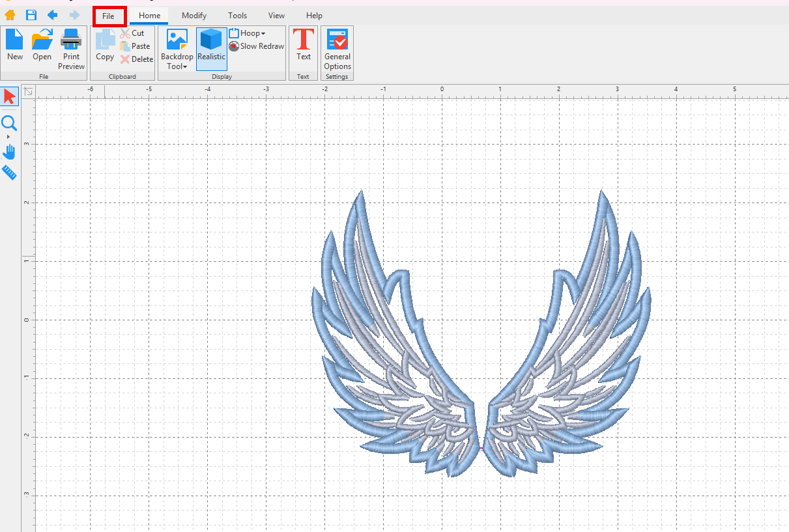Click the horizontal ruler at top
789x532 pixels.
[412, 92]
